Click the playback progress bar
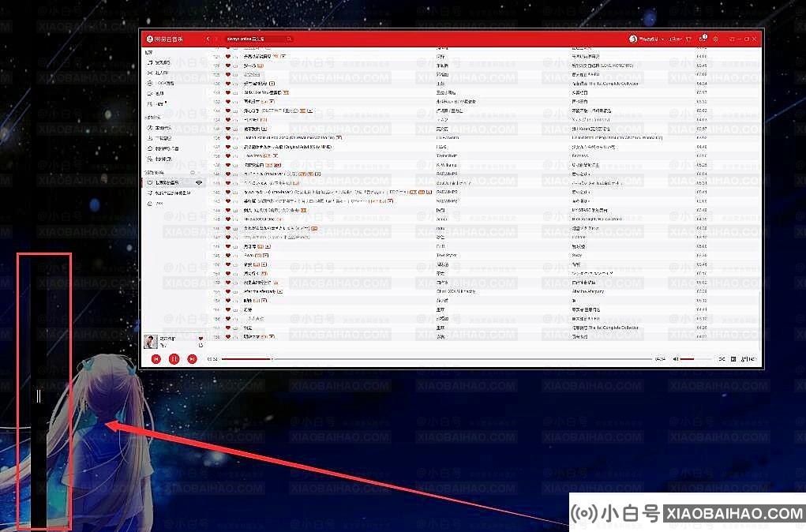 click(437, 359)
